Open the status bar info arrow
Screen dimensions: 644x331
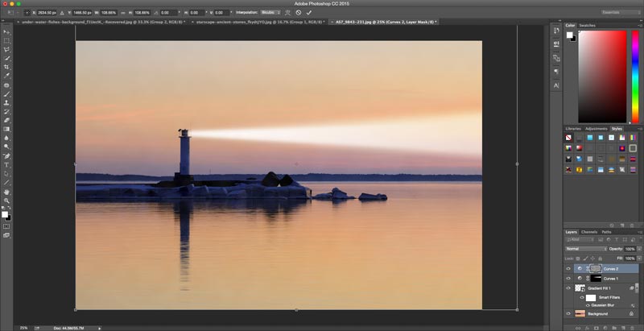[99, 328]
